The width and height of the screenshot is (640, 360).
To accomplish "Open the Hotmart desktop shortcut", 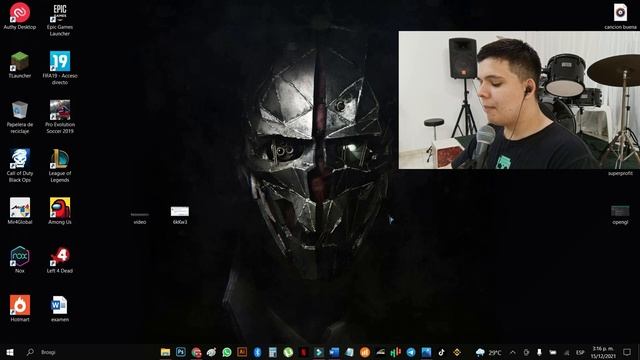I will [20, 308].
